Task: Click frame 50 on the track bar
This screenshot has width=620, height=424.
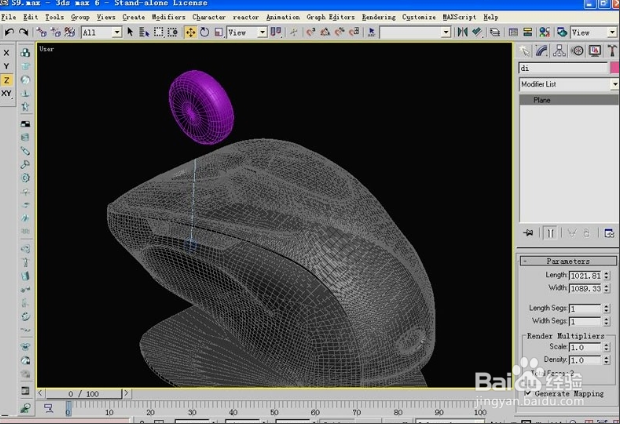Action: coord(274,407)
